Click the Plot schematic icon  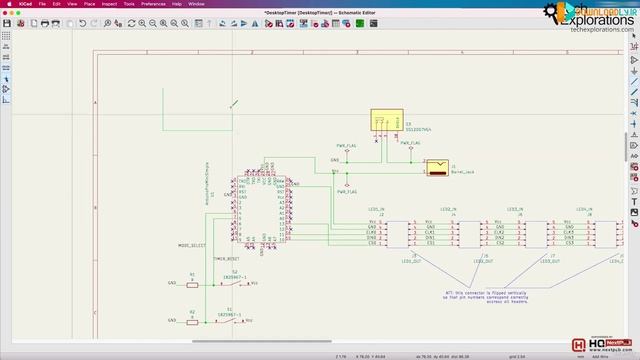(x=56, y=24)
